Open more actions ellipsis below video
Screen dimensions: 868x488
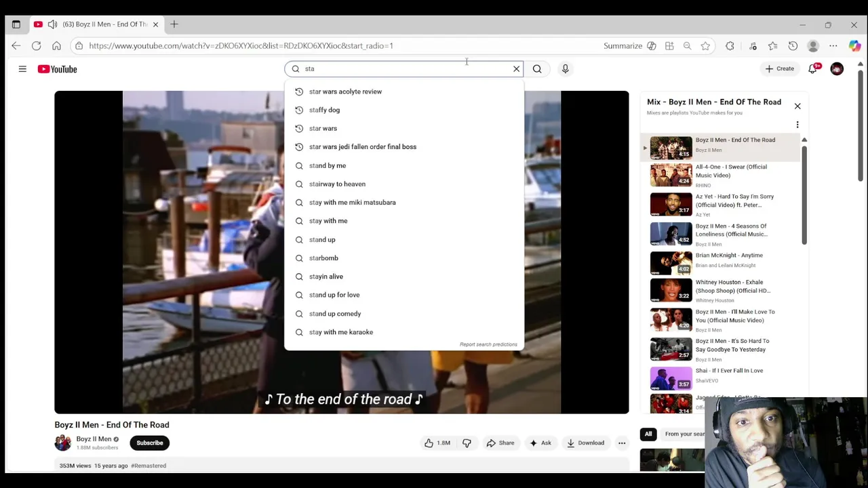coord(622,443)
